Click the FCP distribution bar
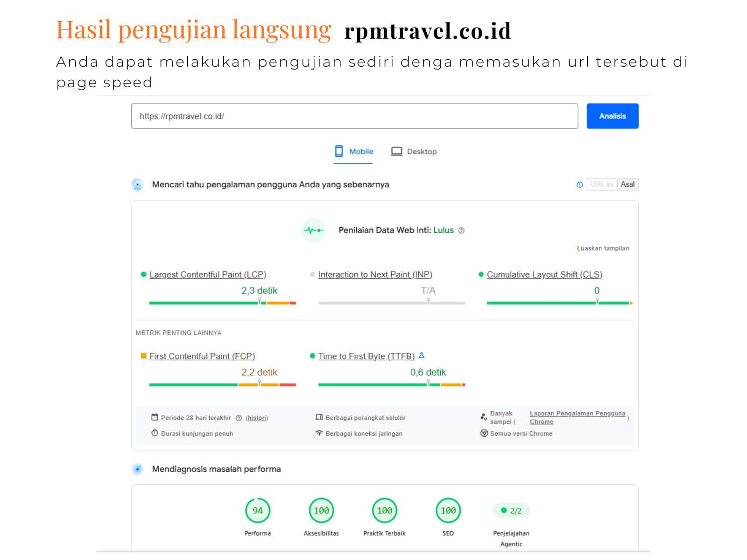 [223, 385]
